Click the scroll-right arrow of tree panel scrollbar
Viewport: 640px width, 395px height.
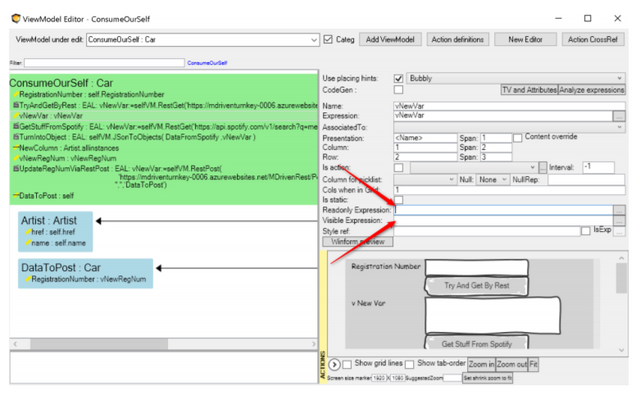point(313,344)
